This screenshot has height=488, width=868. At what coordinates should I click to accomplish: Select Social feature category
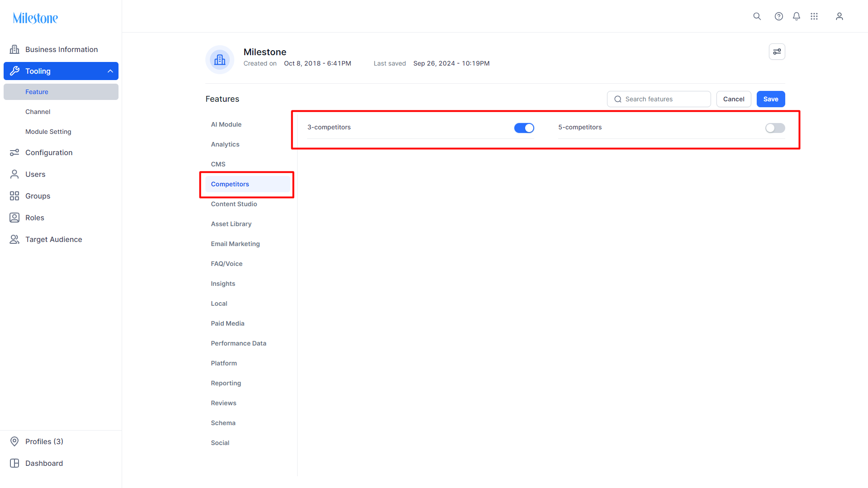click(248, 443)
